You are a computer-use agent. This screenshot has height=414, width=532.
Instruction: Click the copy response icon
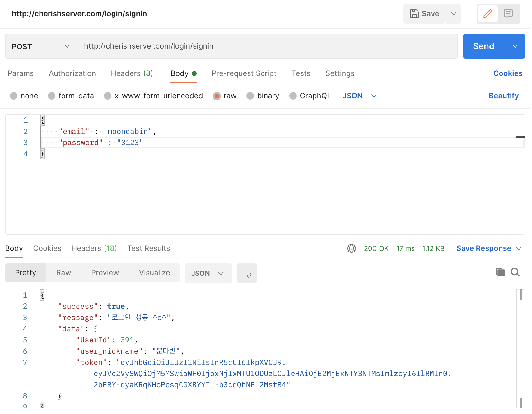click(x=500, y=272)
